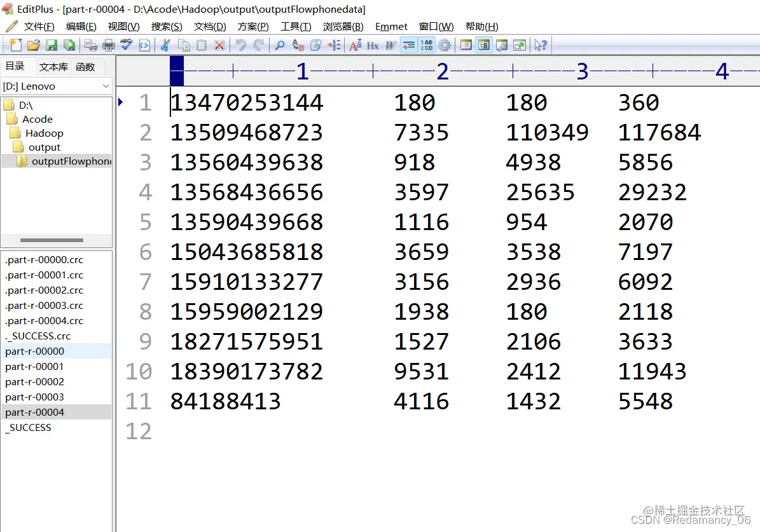Switch to the 目录 sidebar tab

[x=15, y=66]
